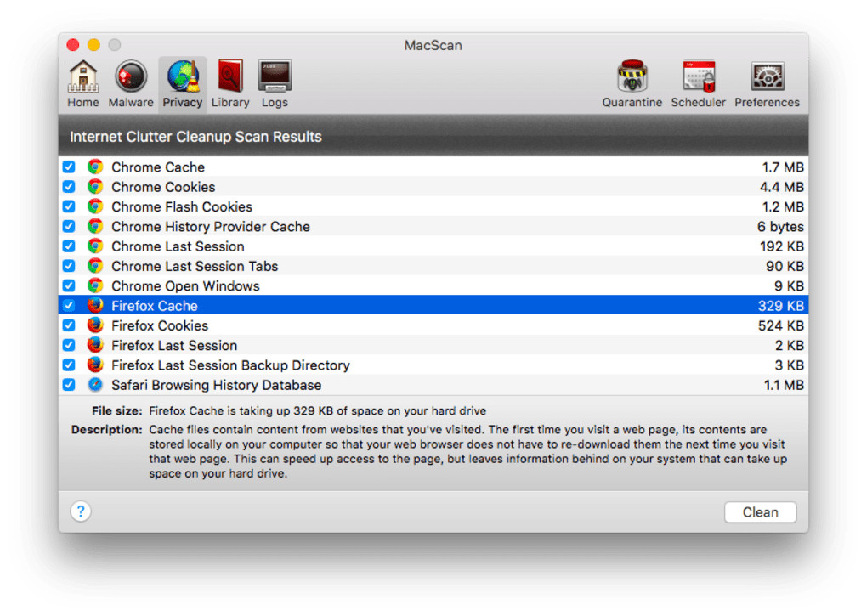
Task: Open the Scheduler toolbar icon
Action: 699,84
